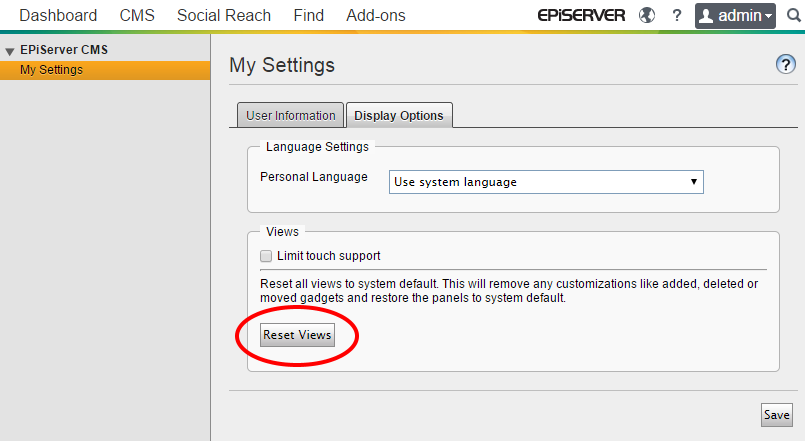Viewport: 805px width, 441px height.
Task: Collapse the EPiServer CMS tree arrow
Action: tap(10, 51)
